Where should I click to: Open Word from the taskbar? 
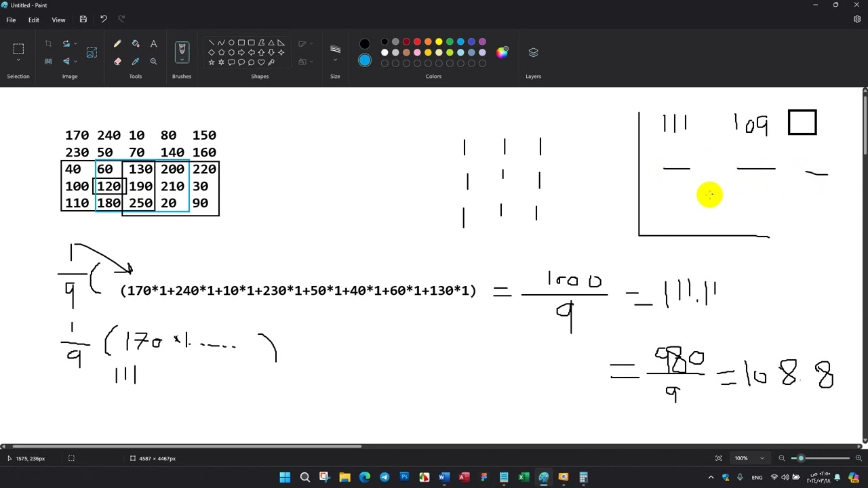[x=444, y=477]
